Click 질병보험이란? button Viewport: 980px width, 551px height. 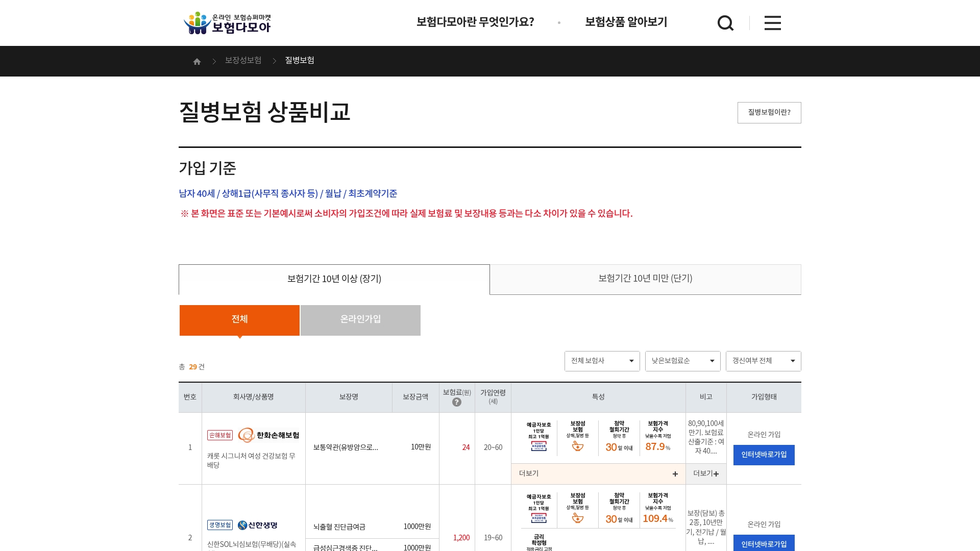pos(769,113)
